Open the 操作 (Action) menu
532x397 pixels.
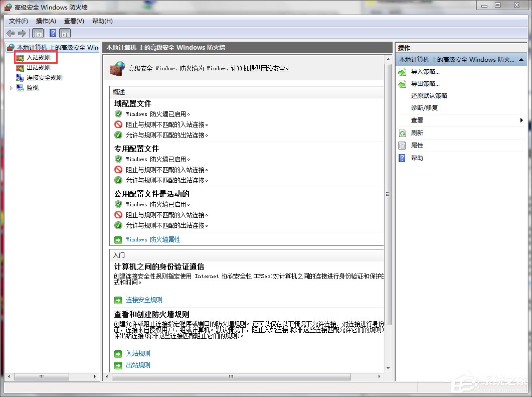[x=46, y=21]
